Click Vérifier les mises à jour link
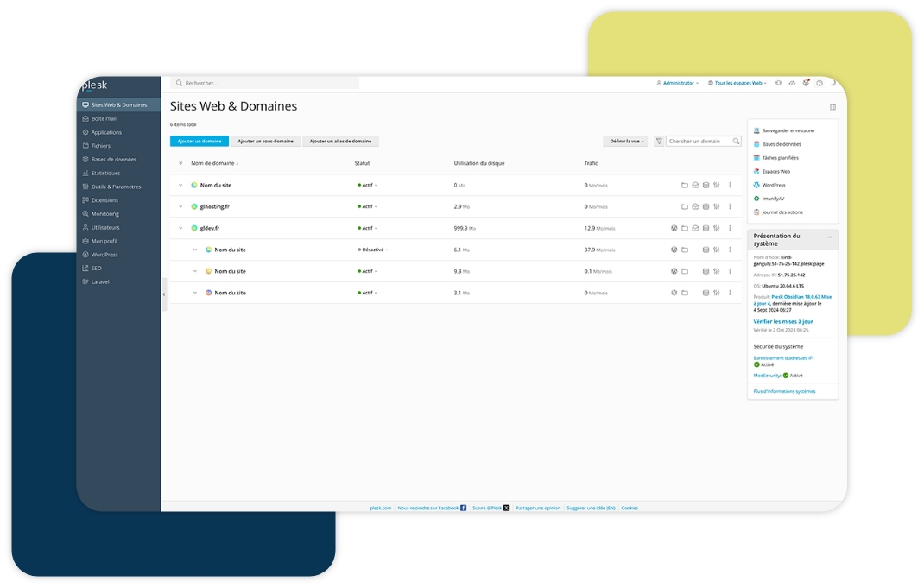The height and width of the screenshot is (588, 924). click(782, 321)
